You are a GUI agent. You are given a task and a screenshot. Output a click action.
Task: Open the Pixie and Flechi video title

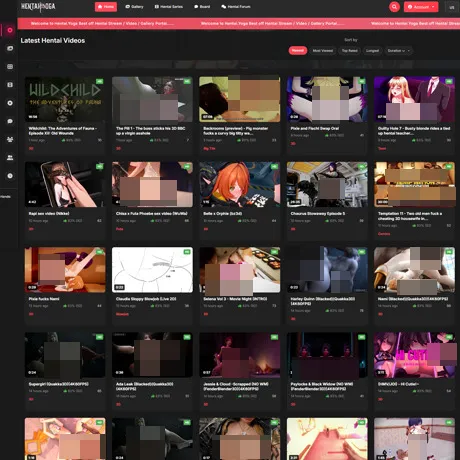315,128
